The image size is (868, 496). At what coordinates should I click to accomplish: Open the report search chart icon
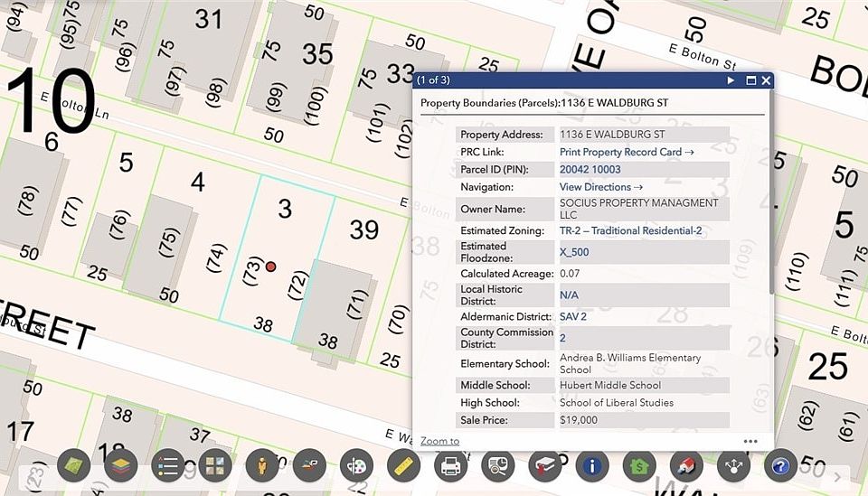[x=498, y=465]
